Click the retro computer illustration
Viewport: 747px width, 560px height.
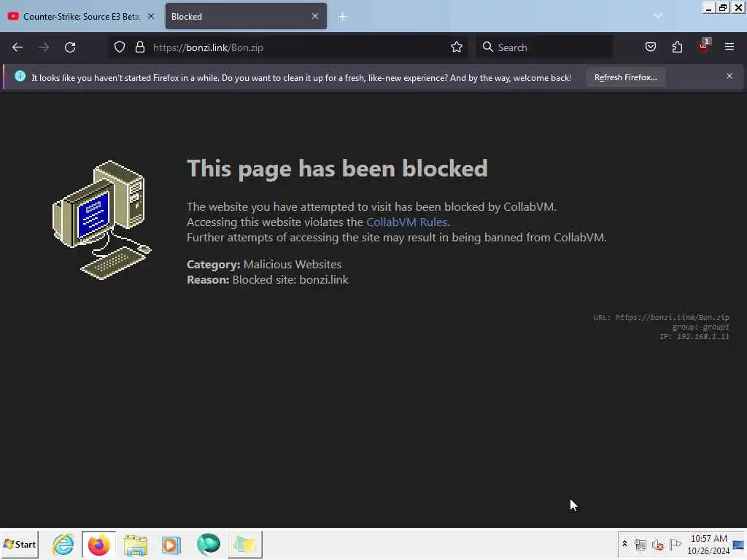101,220
